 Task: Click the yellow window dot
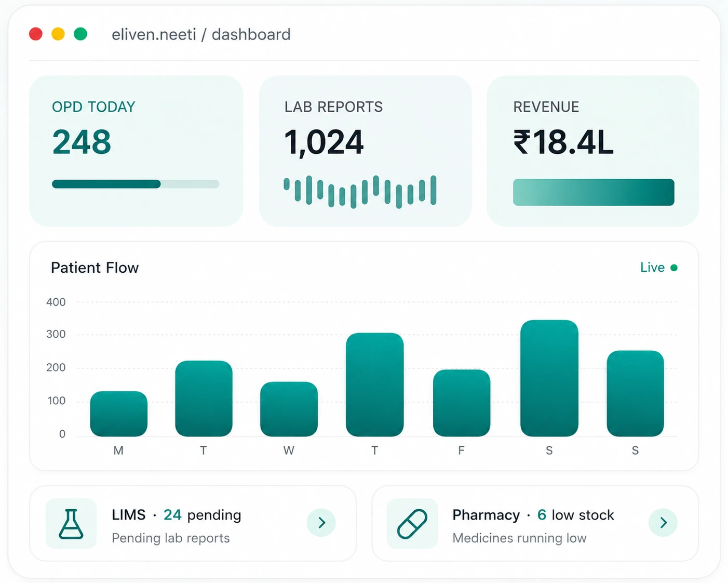[58, 34]
